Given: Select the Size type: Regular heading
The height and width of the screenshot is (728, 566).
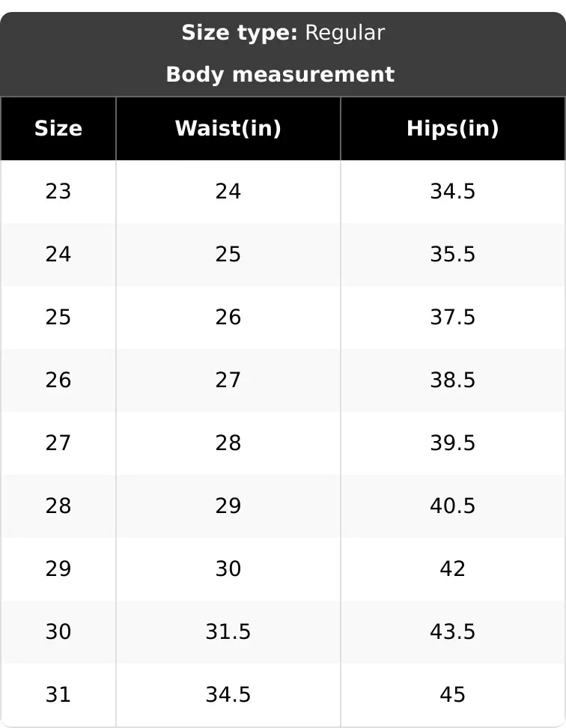Looking at the screenshot, I should coord(283,33).
